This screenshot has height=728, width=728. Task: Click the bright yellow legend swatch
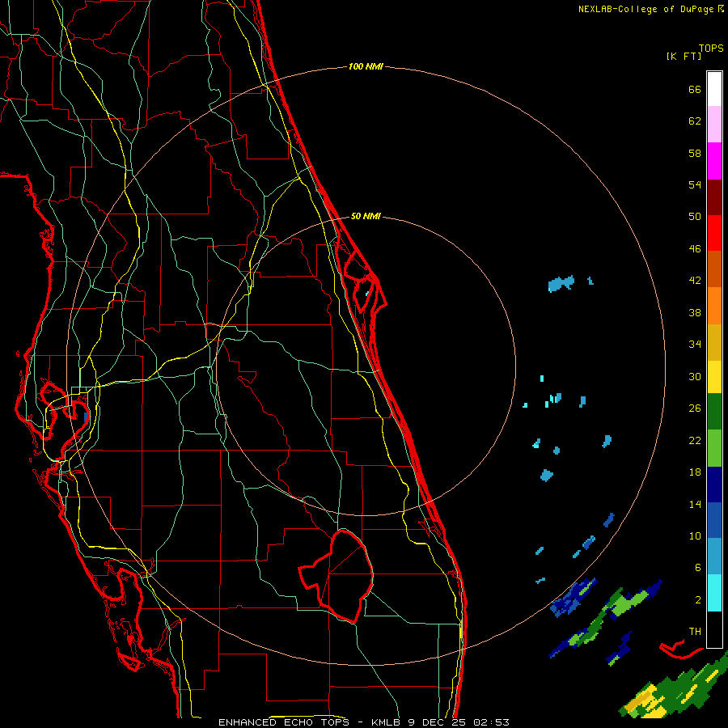coord(714,377)
